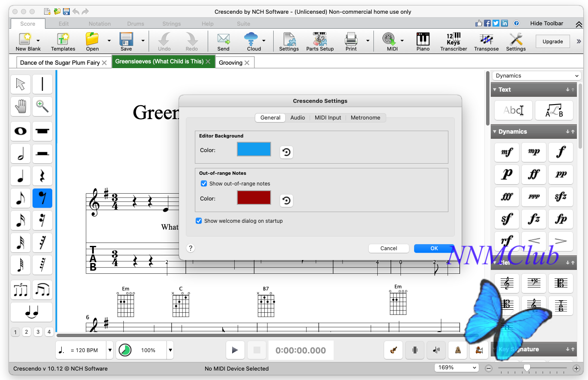Adjust the zoom slider in status bar
588x380 pixels.
click(x=527, y=368)
